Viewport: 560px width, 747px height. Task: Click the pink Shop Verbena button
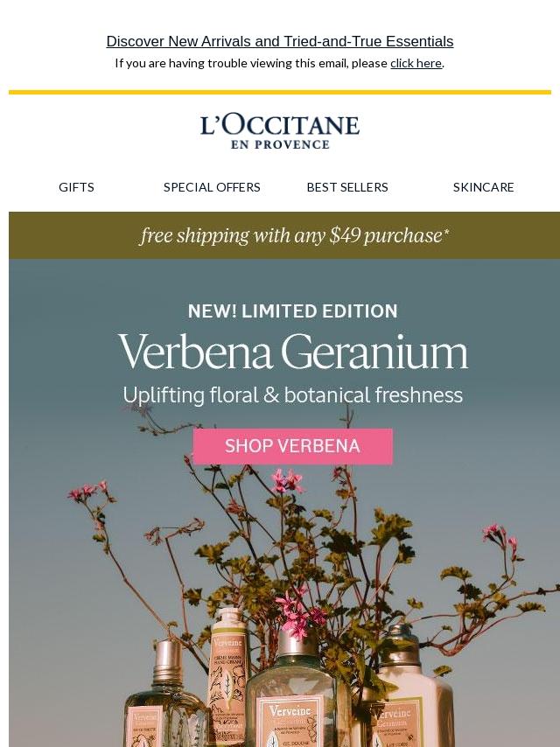click(292, 446)
